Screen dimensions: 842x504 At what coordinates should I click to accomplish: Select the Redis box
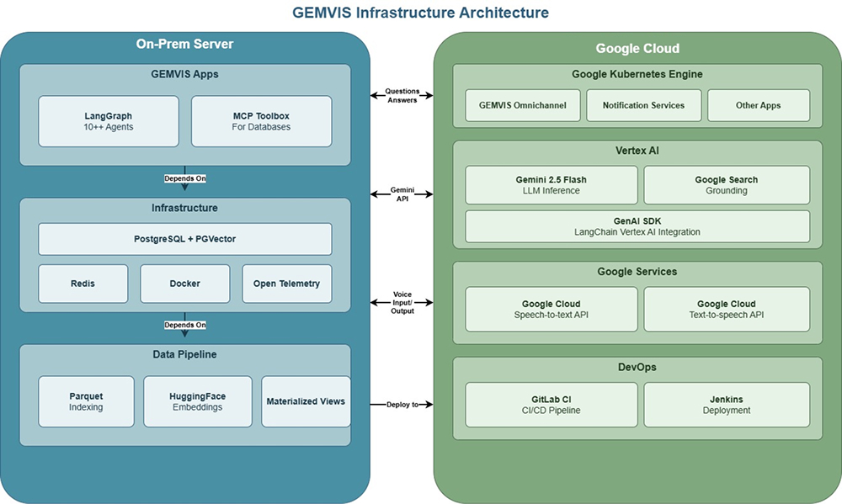(x=83, y=284)
